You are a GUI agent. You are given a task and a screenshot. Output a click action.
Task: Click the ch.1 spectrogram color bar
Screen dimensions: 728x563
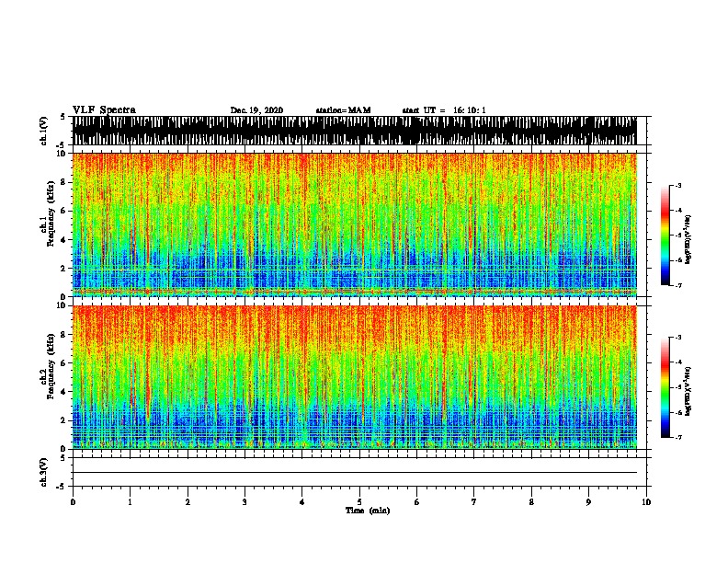[x=665, y=236]
